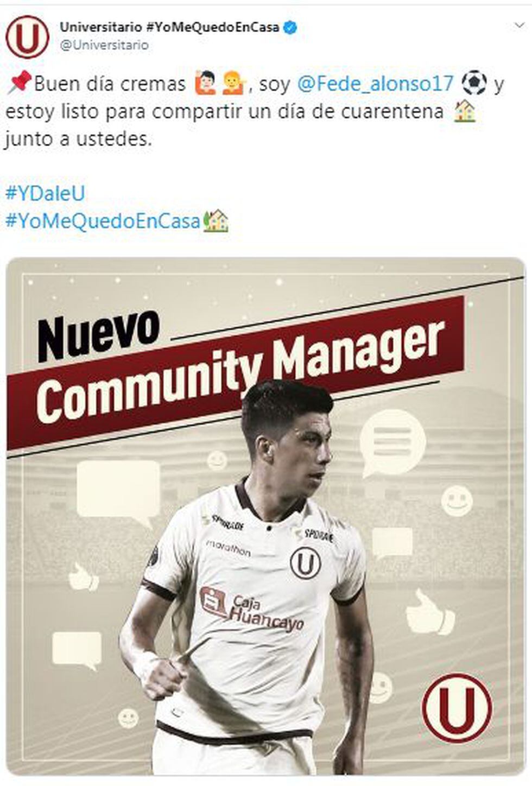
Task: Click the red U crest in image corner
Action: pos(457,707)
